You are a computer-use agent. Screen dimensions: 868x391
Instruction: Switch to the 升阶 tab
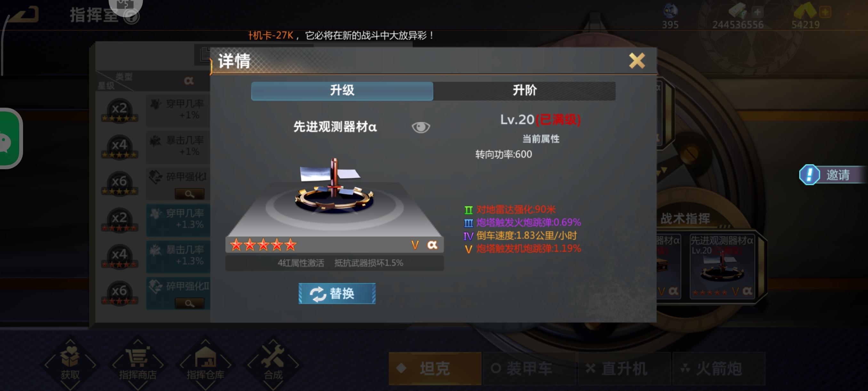pyautogui.click(x=524, y=90)
